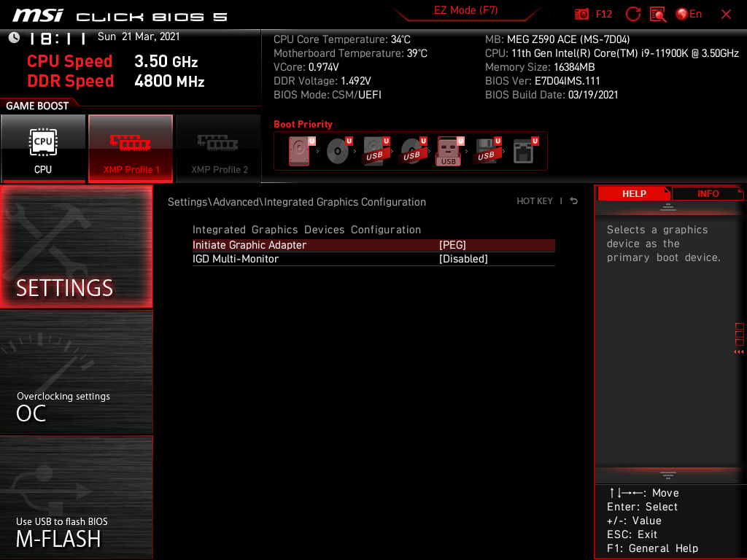Screen dimensions: 747x560
Task: Click the DDR Speed 4800 MHz value
Action: pos(169,81)
